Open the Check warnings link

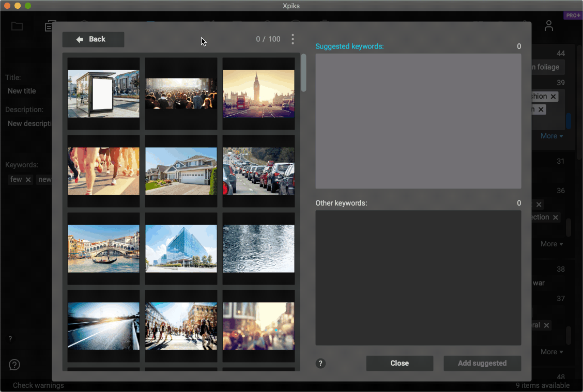coord(38,385)
